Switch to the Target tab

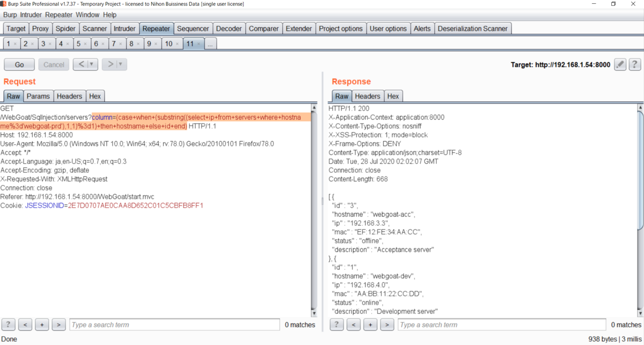[x=16, y=28]
